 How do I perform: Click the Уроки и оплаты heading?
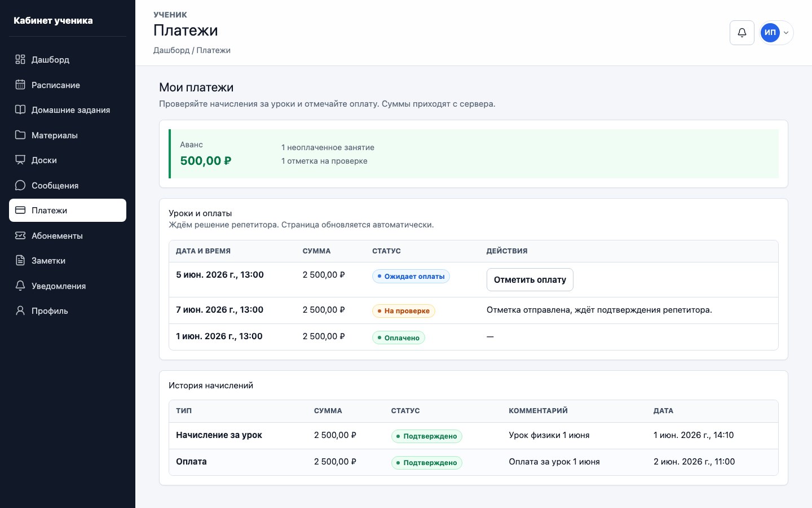point(200,213)
